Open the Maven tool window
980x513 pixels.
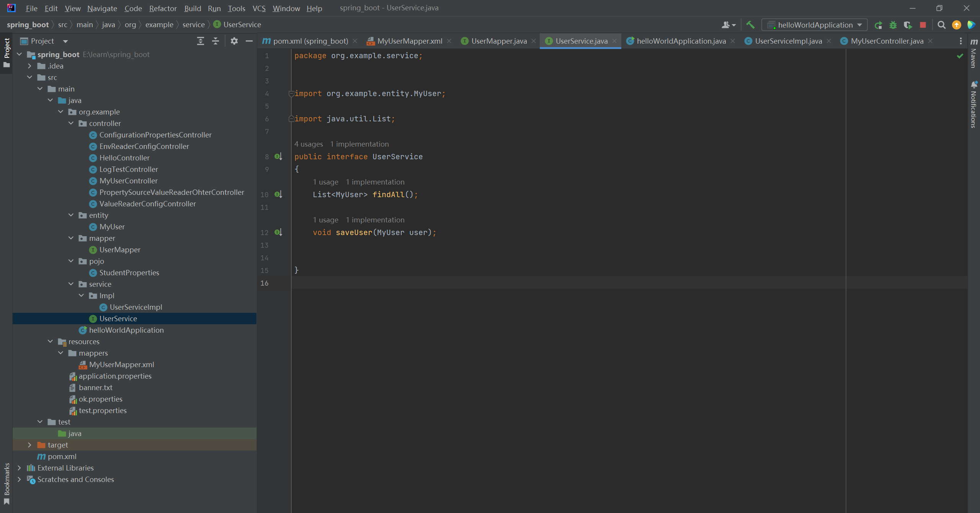974,54
